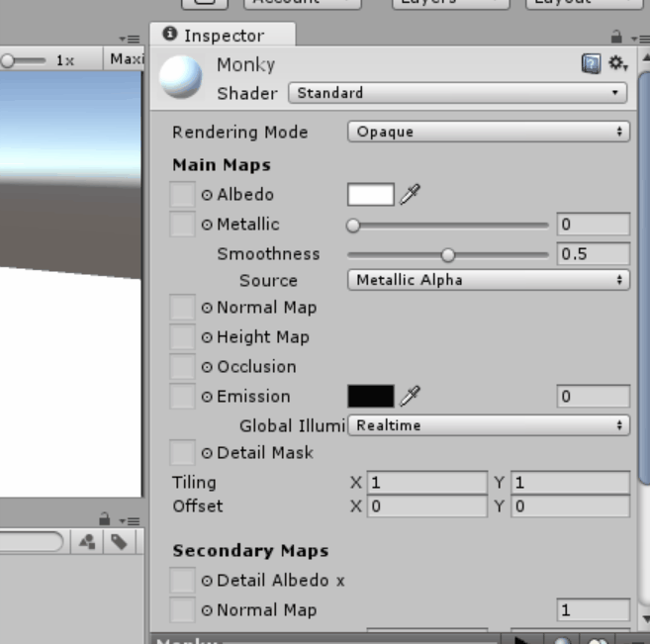Select texture picker circle for Secondary Normal Map
This screenshot has width=650, height=644.
pyautogui.click(x=207, y=610)
